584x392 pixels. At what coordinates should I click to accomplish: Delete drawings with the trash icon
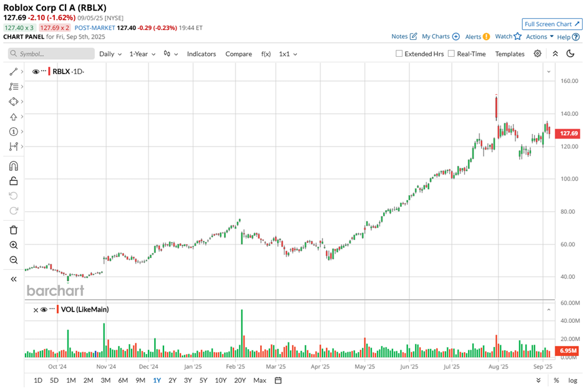pos(13,230)
